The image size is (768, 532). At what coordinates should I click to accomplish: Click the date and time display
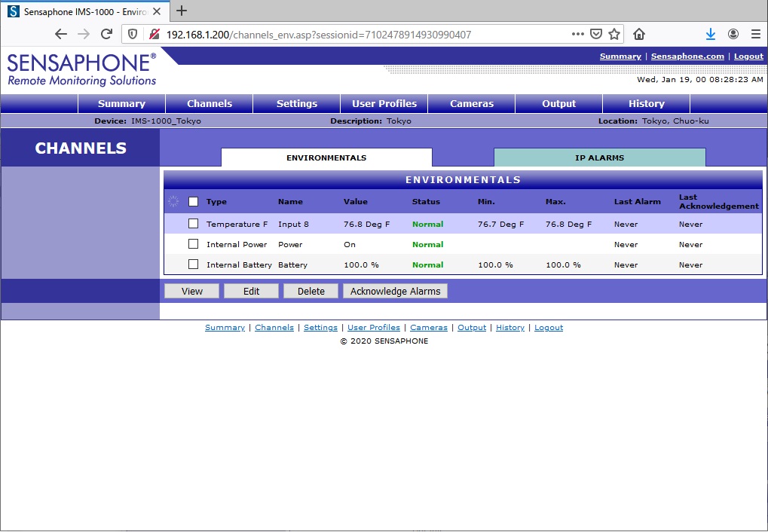coord(700,79)
